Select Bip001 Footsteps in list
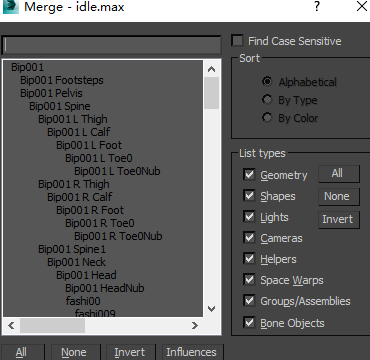The height and width of the screenshot is (360, 370). tap(62, 80)
